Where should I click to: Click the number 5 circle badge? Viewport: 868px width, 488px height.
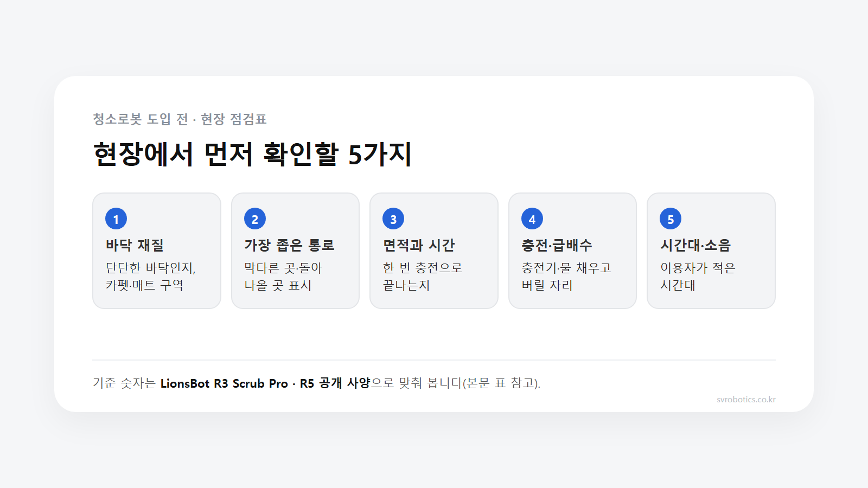(671, 219)
